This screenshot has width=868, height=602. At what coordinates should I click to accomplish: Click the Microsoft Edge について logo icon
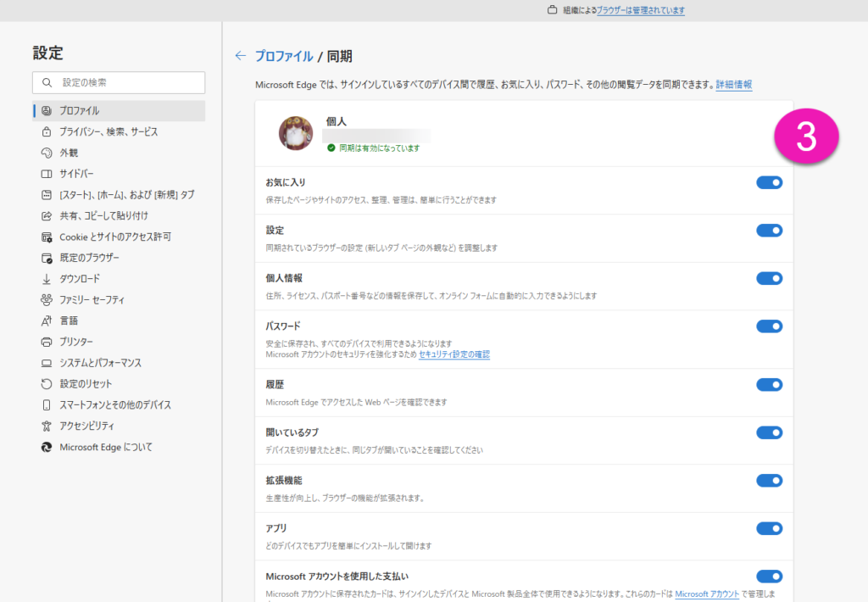(47, 447)
